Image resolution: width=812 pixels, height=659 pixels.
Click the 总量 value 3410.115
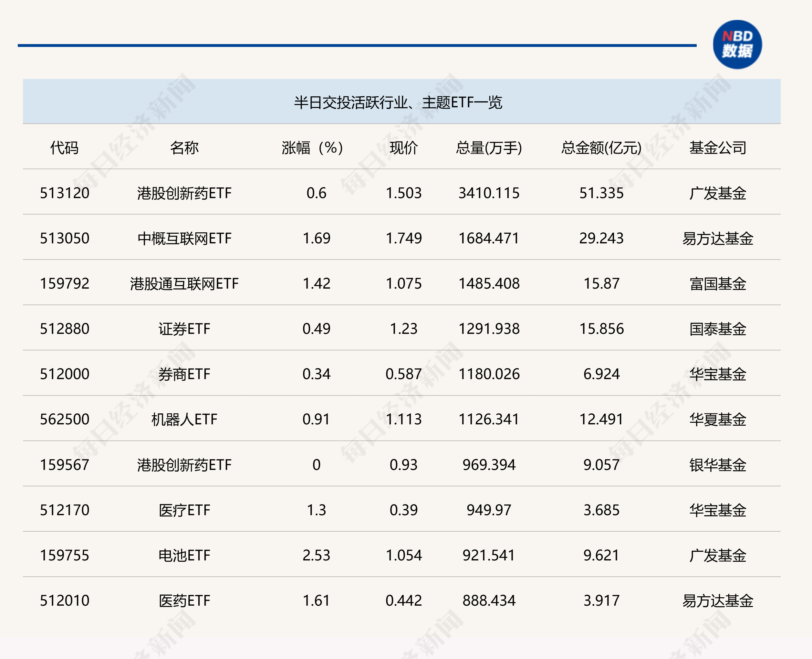[x=489, y=193]
